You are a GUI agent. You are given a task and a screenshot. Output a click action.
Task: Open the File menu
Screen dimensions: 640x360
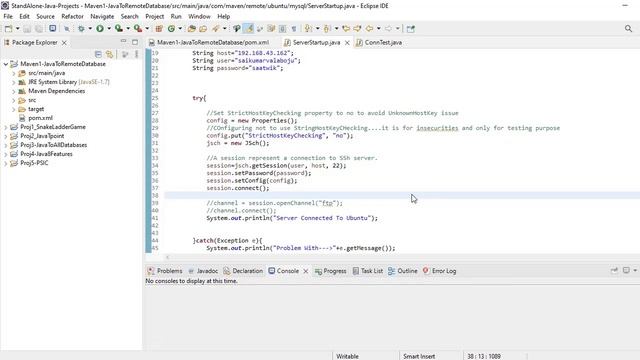point(8,16)
